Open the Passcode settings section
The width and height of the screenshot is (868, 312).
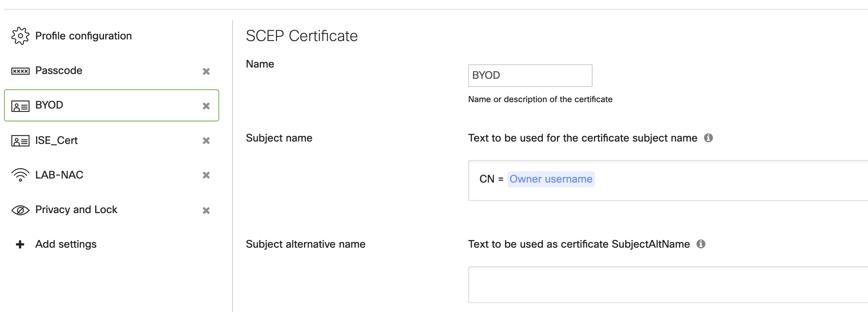(x=59, y=70)
